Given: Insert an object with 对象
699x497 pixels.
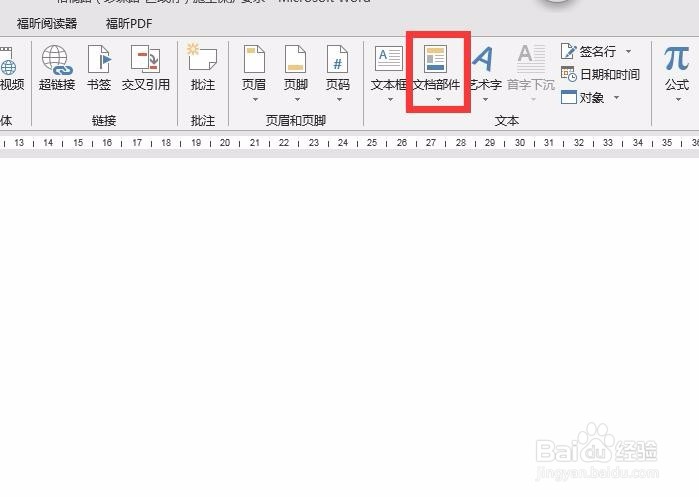Looking at the screenshot, I should click(582, 97).
